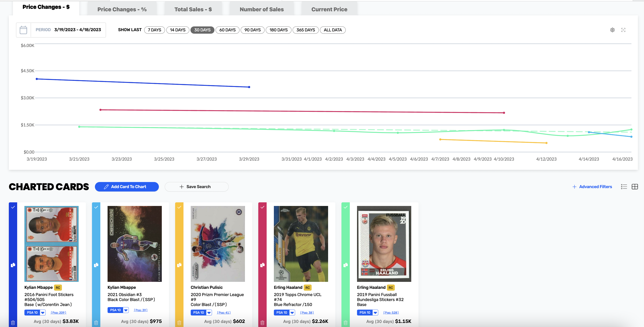
Task: Select the 14 DAYS range
Action: coord(178,30)
